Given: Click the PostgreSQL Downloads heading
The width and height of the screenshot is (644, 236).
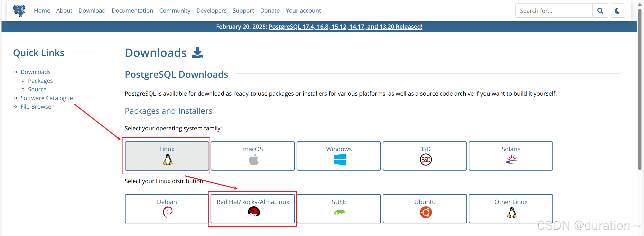Looking at the screenshot, I should pyautogui.click(x=176, y=74).
